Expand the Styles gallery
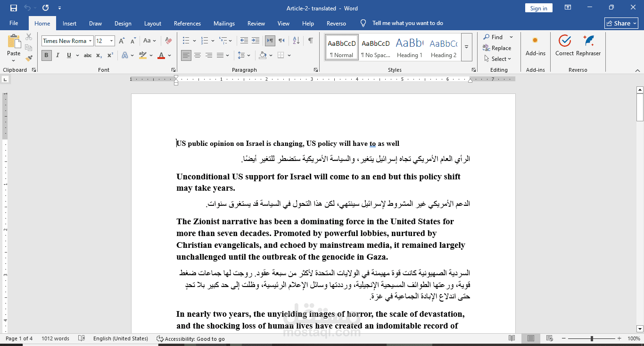 pyautogui.click(x=466, y=47)
